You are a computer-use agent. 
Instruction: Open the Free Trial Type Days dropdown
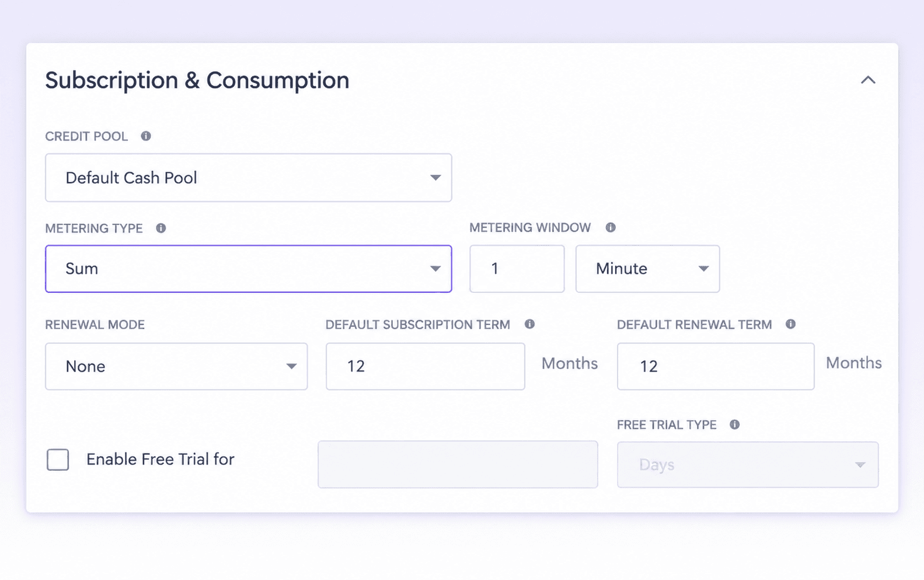point(748,464)
